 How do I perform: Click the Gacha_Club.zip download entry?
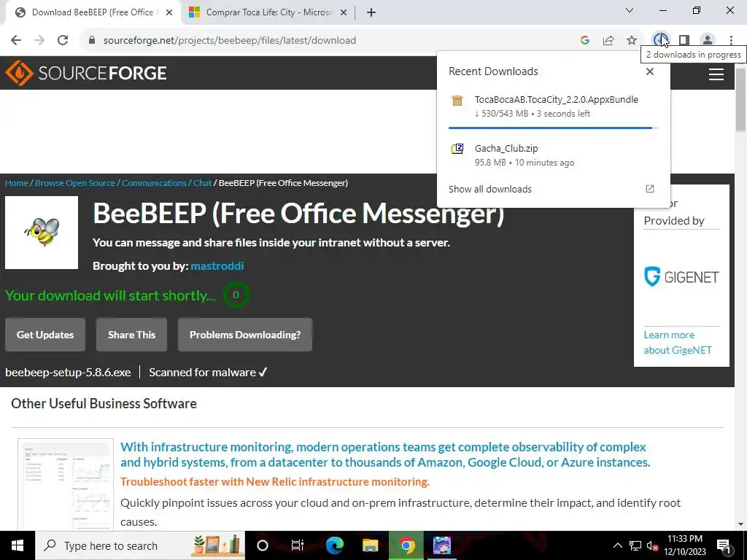click(553, 155)
